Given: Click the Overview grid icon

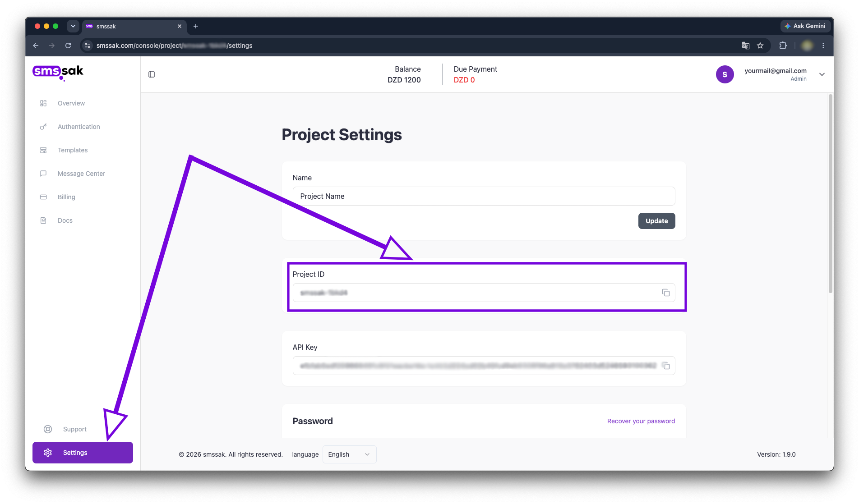Looking at the screenshot, I should (43, 103).
